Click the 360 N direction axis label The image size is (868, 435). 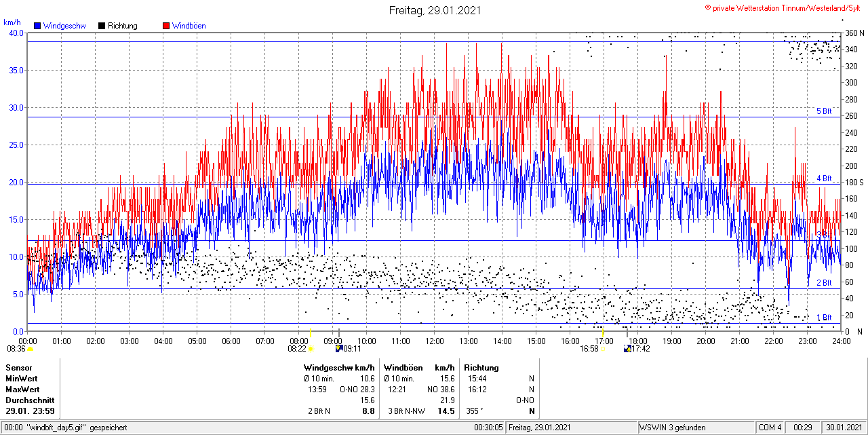(x=854, y=33)
